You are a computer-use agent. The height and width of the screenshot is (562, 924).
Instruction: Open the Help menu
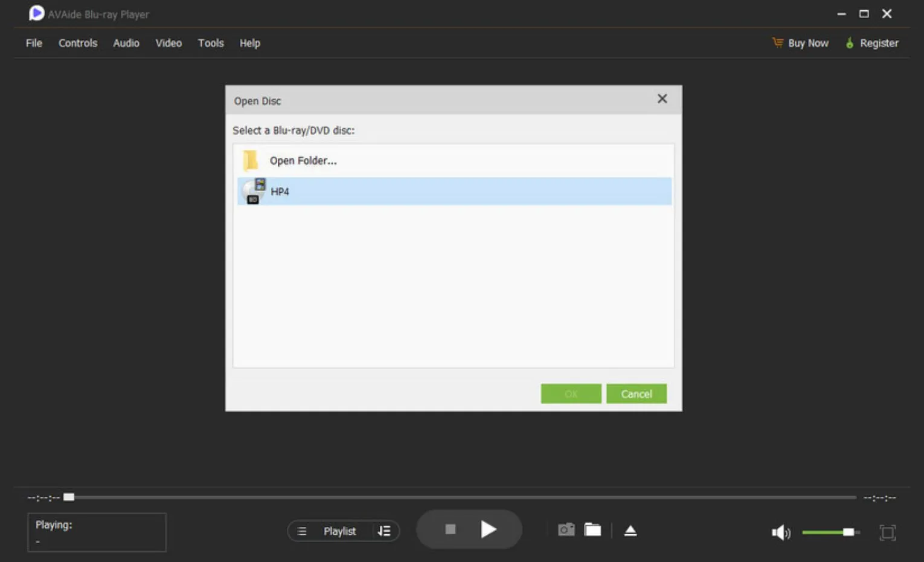(x=250, y=43)
